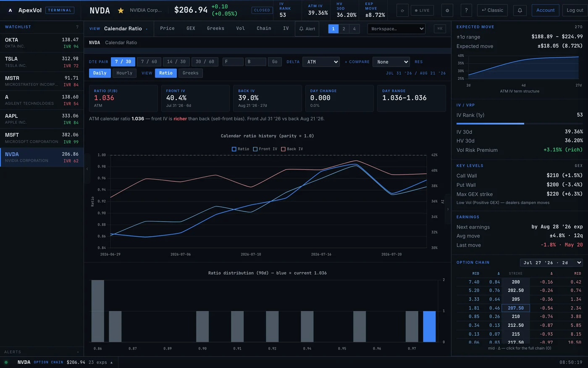Switch to Hourly interval
588x368 pixels.
124,73
